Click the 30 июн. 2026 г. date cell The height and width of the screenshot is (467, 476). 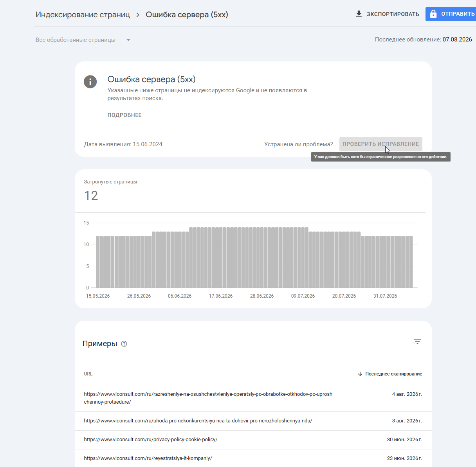point(404,440)
